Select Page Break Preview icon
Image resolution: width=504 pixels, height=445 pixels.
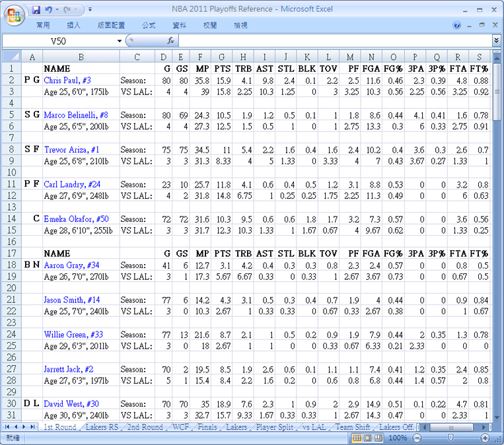point(378,438)
